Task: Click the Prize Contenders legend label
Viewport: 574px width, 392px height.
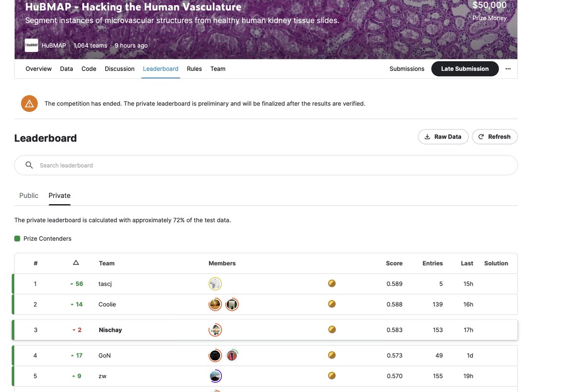Action: pos(47,239)
